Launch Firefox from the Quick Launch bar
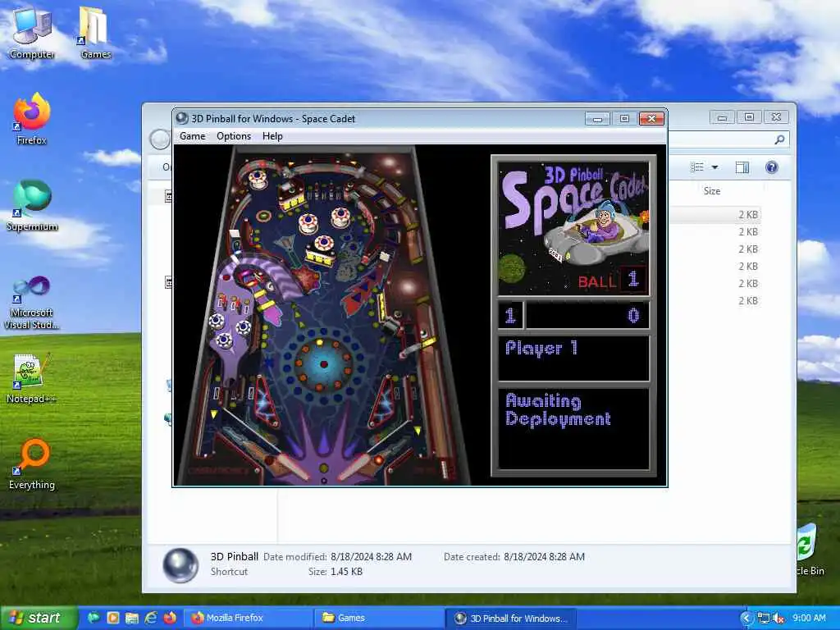840x630 pixels. 170,619
